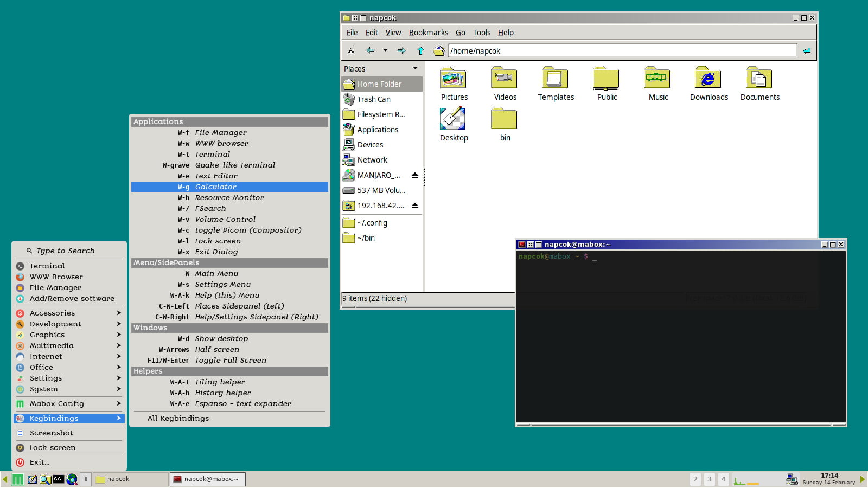
Task: Open the back-history dropdown arrow in toolbar
Action: 385,50
